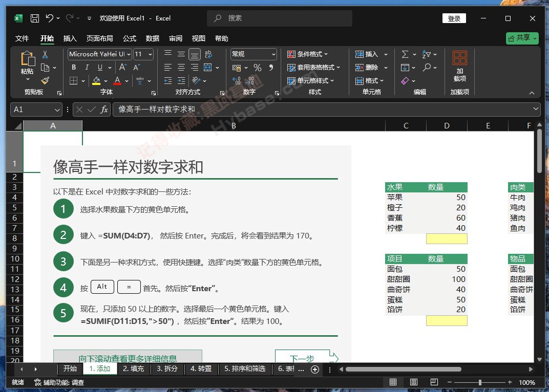Click the Wrap Text icon
The image size is (549, 392).
(x=208, y=54)
